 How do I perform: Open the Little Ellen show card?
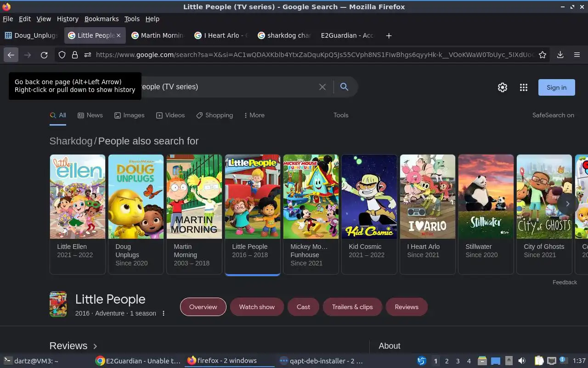coord(78,214)
